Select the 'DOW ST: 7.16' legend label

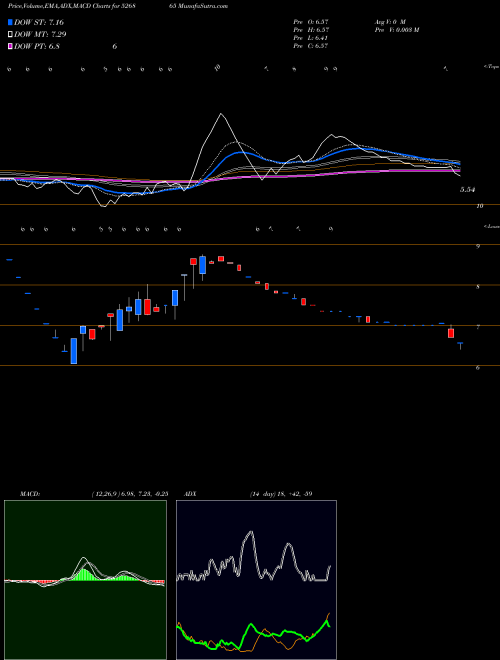tap(39, 22)
